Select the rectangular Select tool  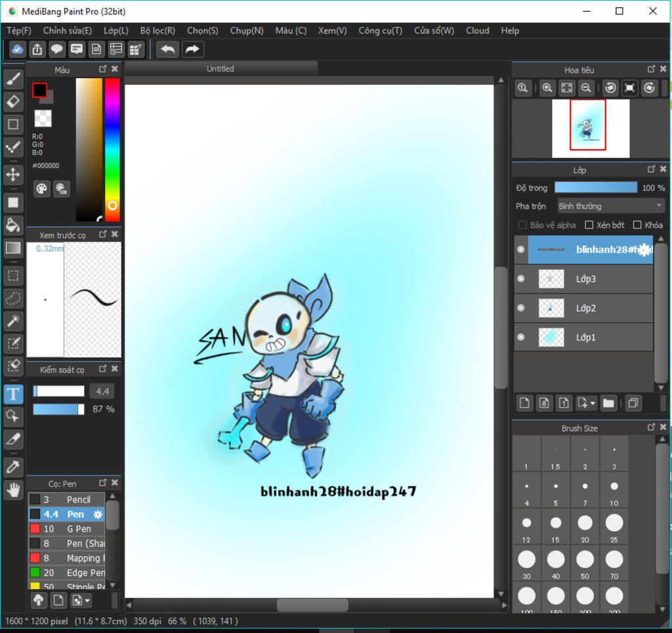pyautogui.click(x=13, y=275)
